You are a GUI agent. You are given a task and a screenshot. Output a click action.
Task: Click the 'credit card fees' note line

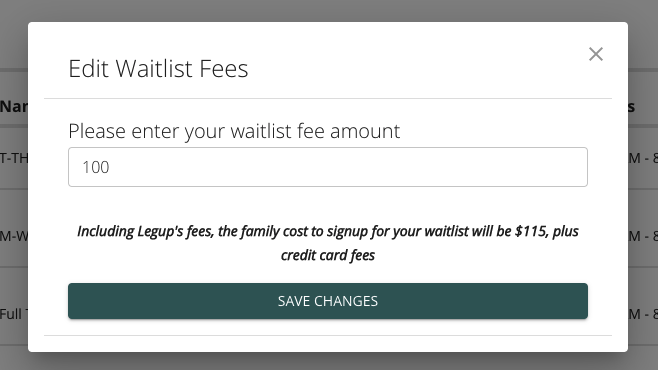(x=328, y=255)
